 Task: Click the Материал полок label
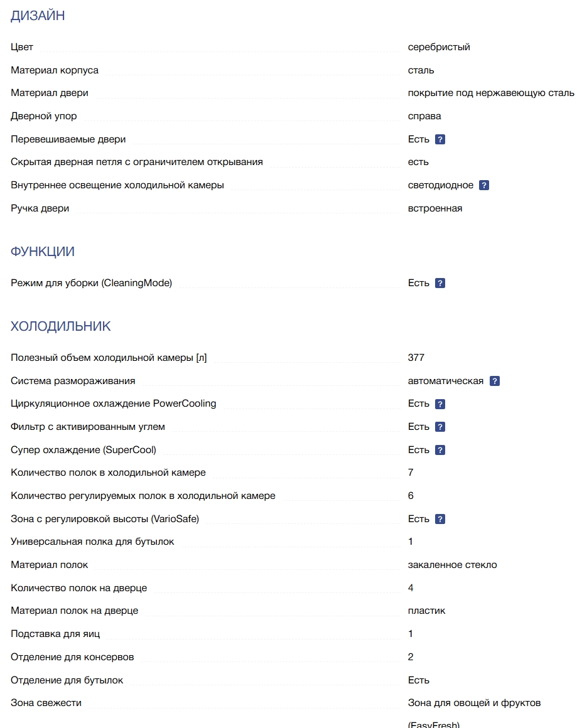pyautogui.click(x=49, y=565)
